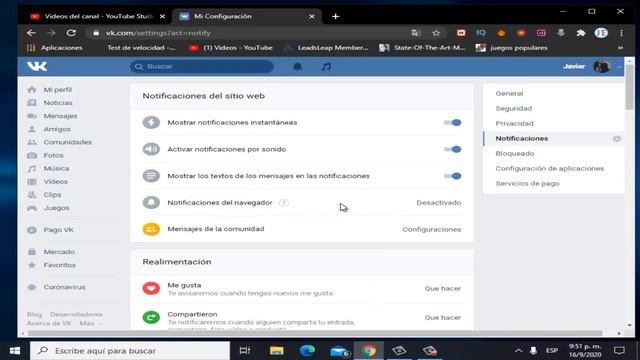Viewport: 640px width, 360px height.
Task: Open Fotos in sidebar
Action: (x=53, y=155)
